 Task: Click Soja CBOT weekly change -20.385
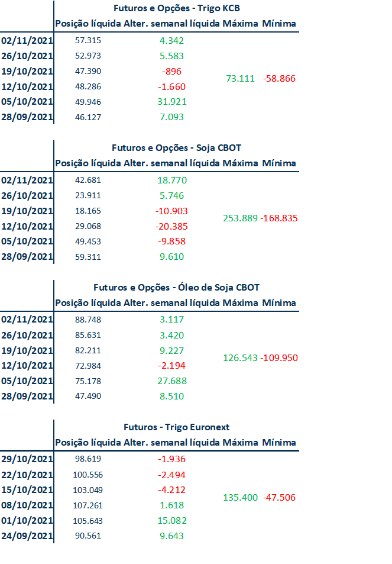tap(171, 226)
